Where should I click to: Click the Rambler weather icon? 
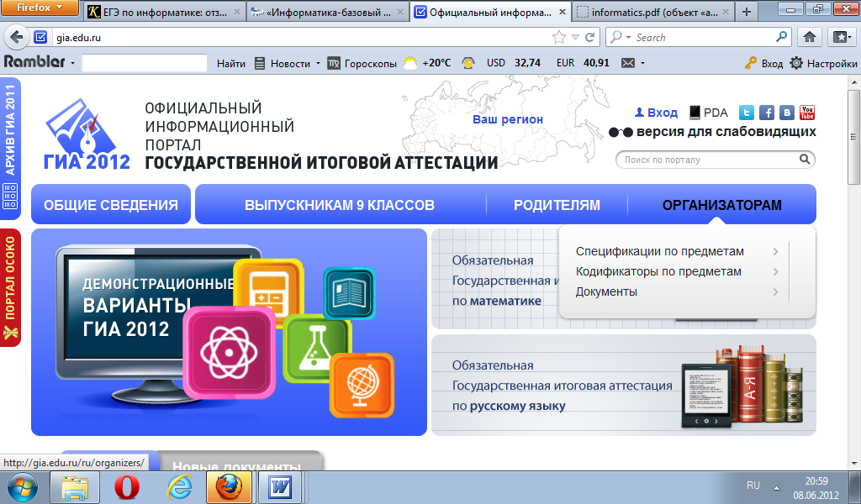(410, 63)
